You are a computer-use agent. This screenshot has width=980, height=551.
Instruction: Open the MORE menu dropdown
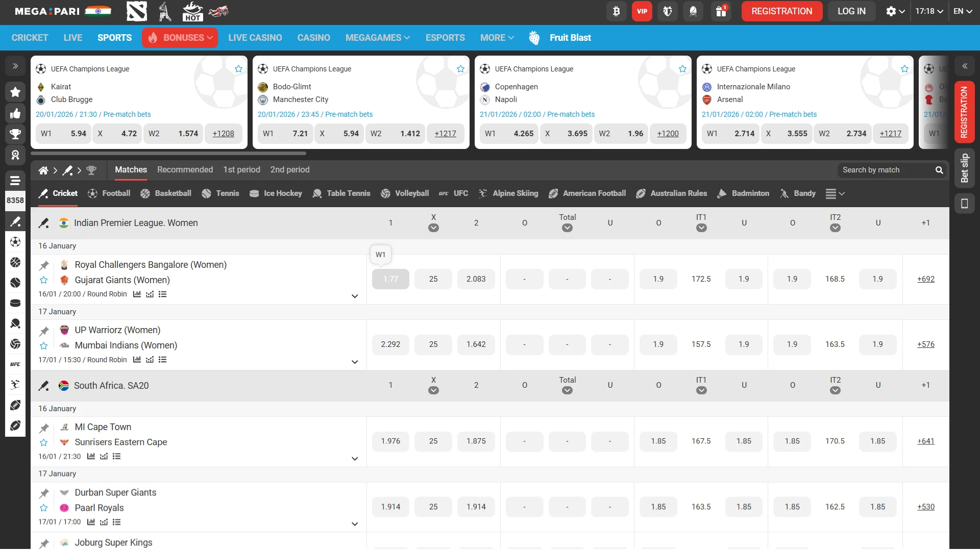coord(496,37)
